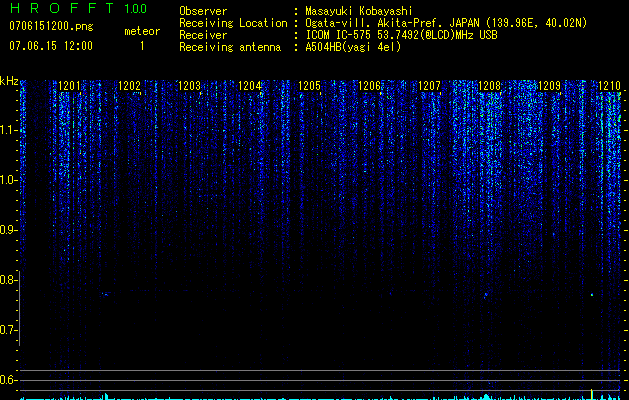This screenshot has width=629, height=400.
Task: Click the 1203 time marker
Action: (x=189, y=85)
